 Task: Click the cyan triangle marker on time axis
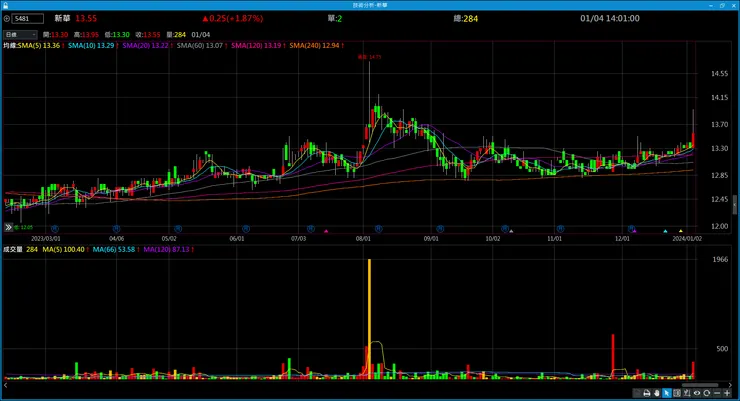[x=665, y=231]
